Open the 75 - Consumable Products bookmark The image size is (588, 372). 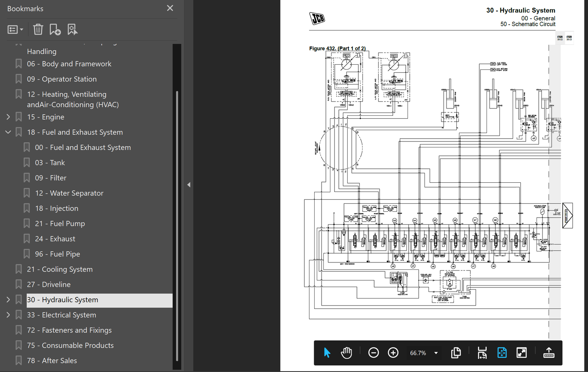click(70, 346)
